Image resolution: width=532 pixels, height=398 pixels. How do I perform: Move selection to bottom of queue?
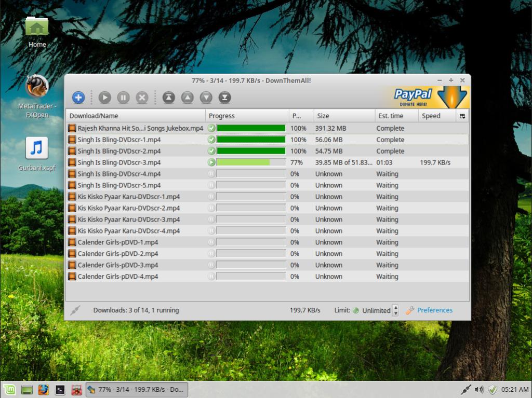[x=224, y=98]
